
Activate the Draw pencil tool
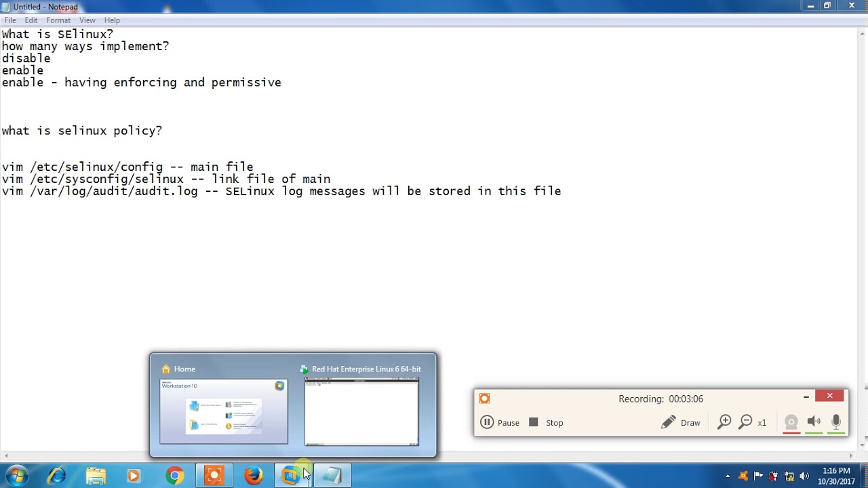pos(681,422)
